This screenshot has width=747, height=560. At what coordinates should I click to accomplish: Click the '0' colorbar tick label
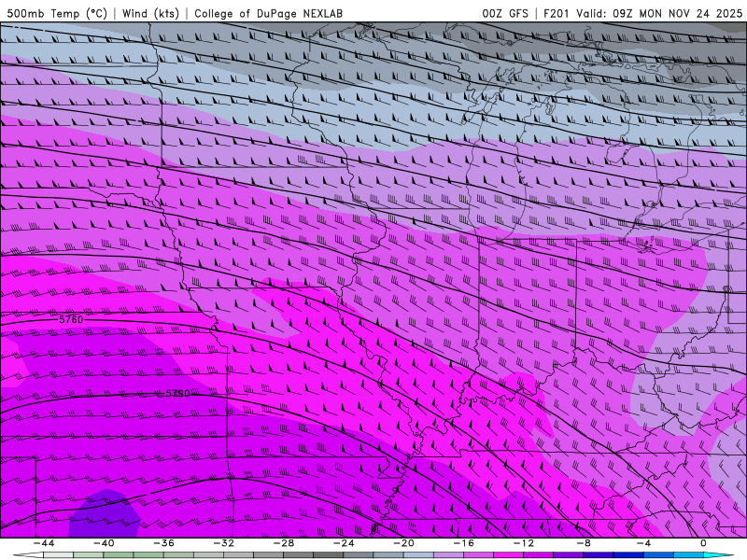[703, 543]
